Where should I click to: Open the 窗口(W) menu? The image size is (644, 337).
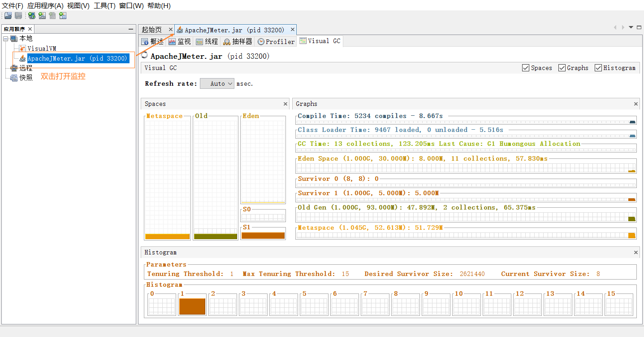tap(131, 5)
